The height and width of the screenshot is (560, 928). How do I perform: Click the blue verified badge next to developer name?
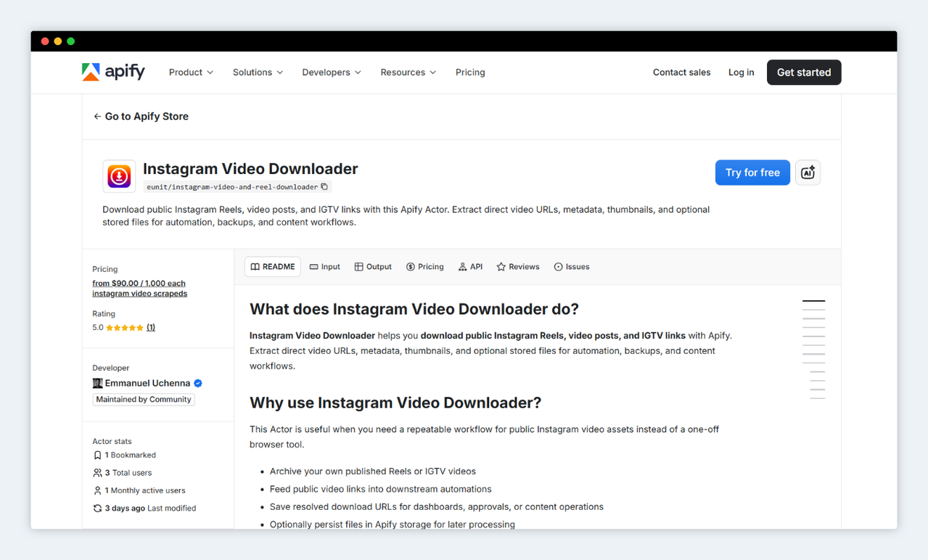[x=198, y=383]
